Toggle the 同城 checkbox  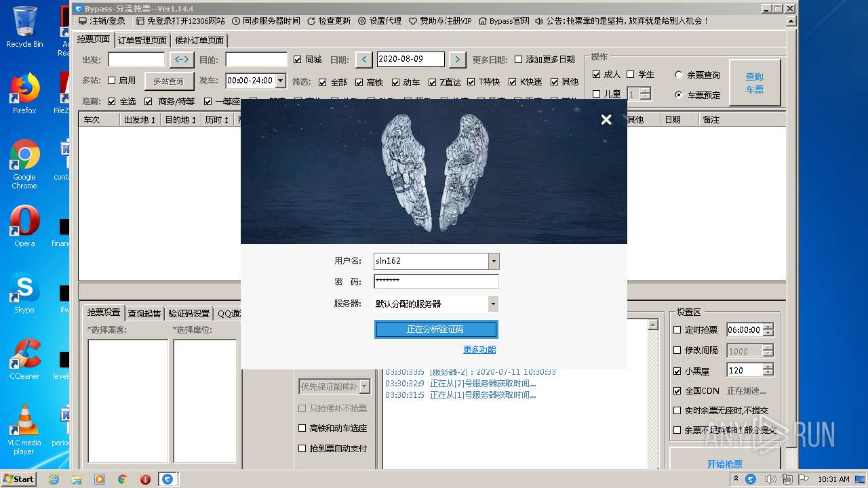point(297,60)
